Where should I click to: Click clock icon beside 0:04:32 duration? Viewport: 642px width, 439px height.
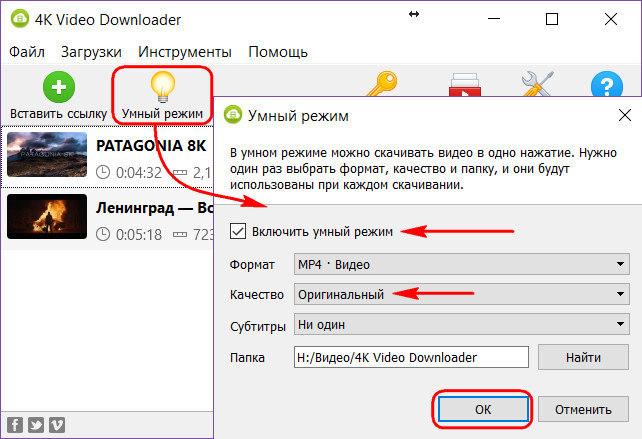(103, 172)
